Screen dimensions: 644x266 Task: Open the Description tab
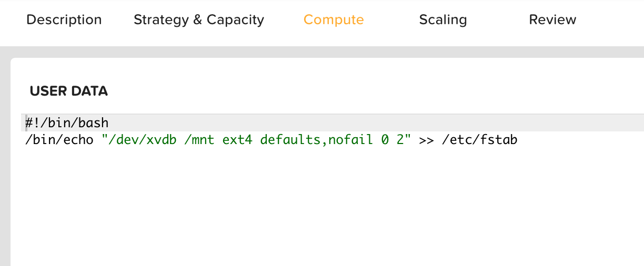[x=64, y=20]
